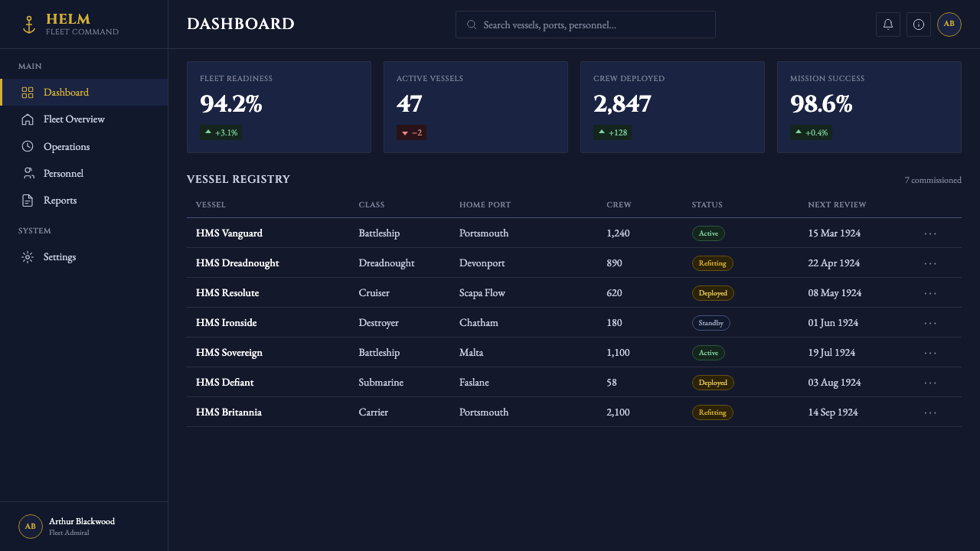Sort by Status column header
The image size is (980, 551).
click(707, 204)
